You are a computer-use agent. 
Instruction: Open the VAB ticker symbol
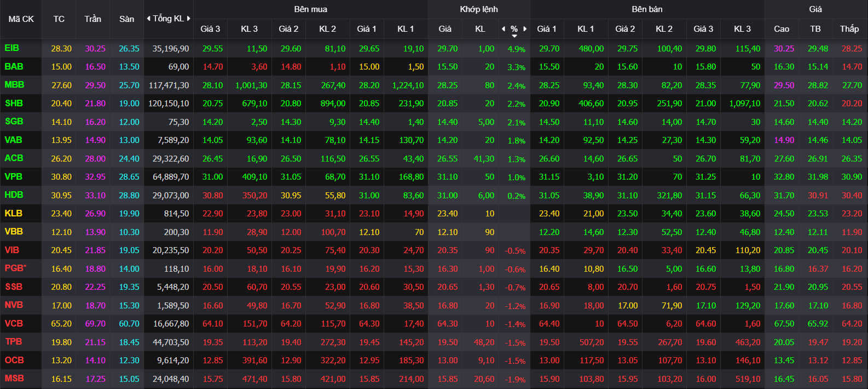[x=13, y=140]
